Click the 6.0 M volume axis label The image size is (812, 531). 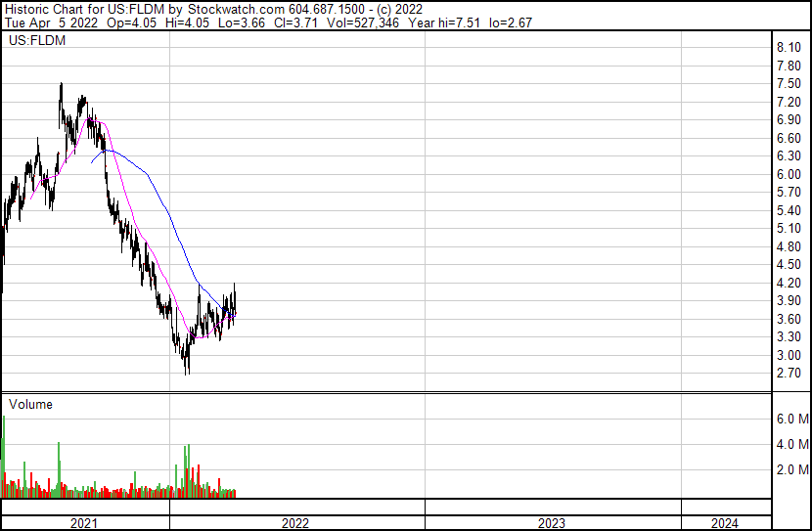(791, 419)
